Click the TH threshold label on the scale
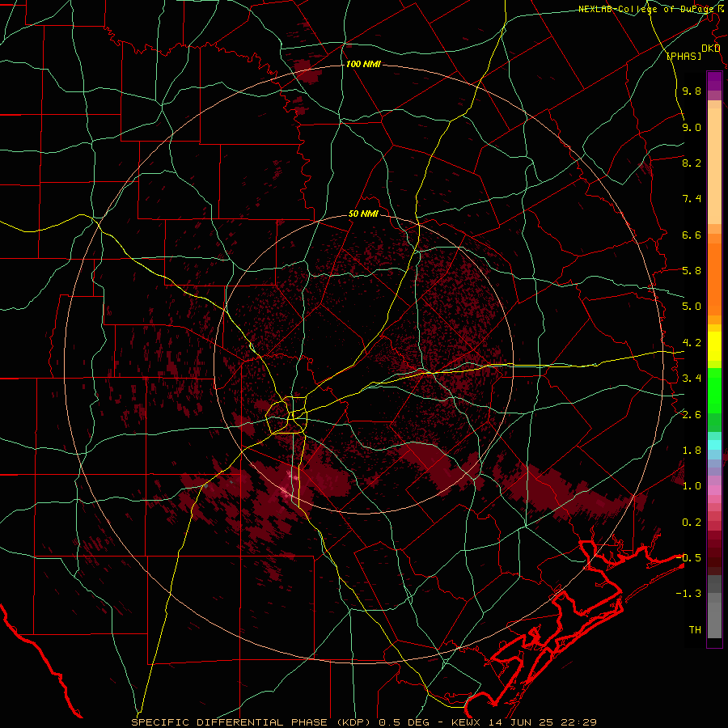The width and height of the screenshot is (728, 728). click(695, 630)
